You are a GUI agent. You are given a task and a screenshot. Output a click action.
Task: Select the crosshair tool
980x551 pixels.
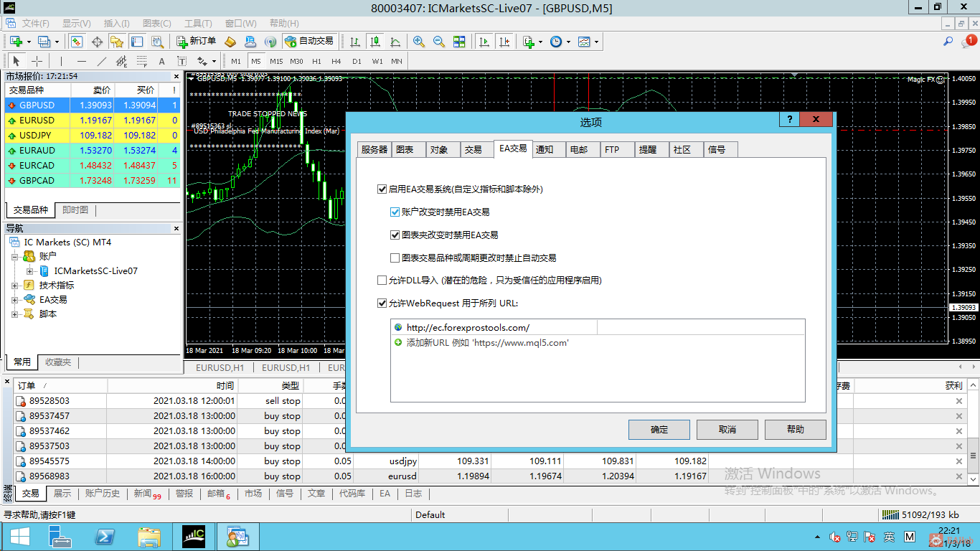coord(37,61)
